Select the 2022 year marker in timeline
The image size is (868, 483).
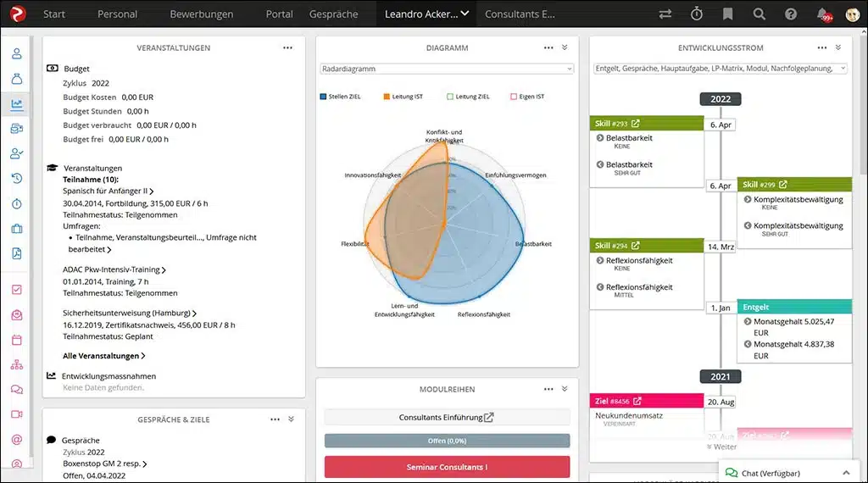[721, 99]
